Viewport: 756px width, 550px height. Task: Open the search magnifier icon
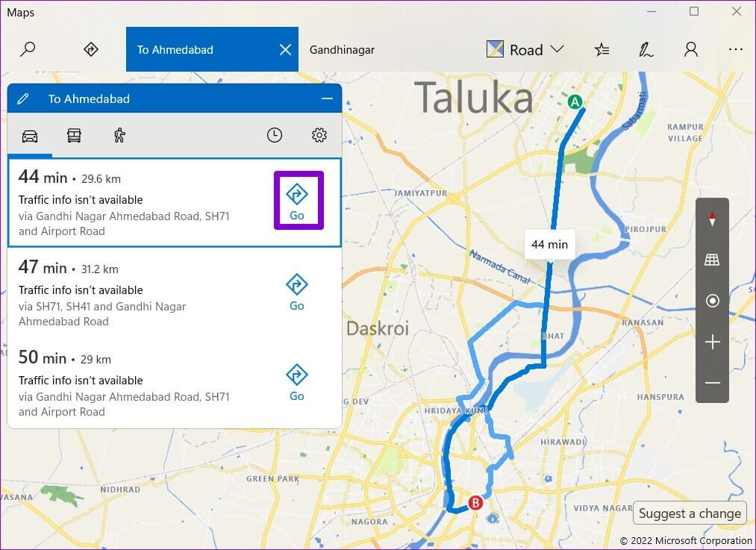[x=28, y=49]
